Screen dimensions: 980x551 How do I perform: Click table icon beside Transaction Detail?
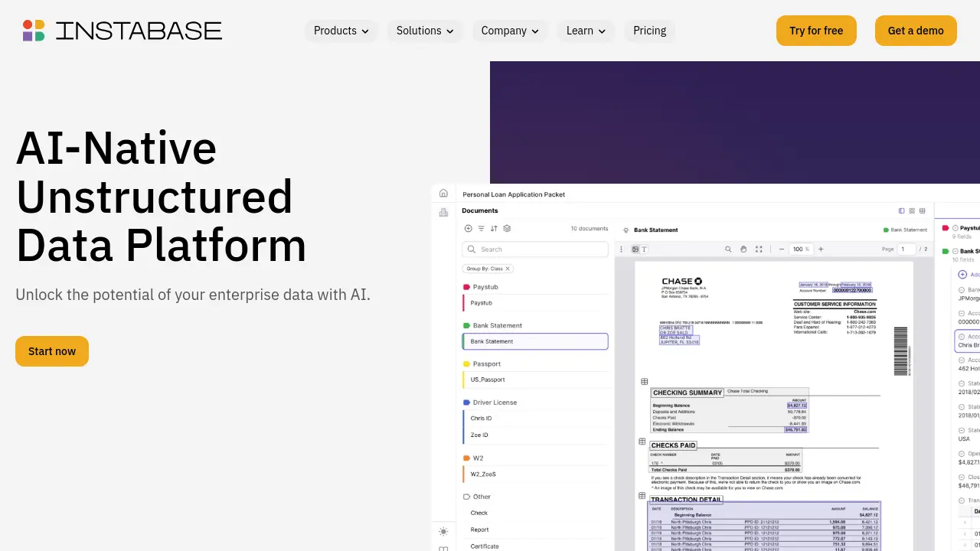(642, 496)
